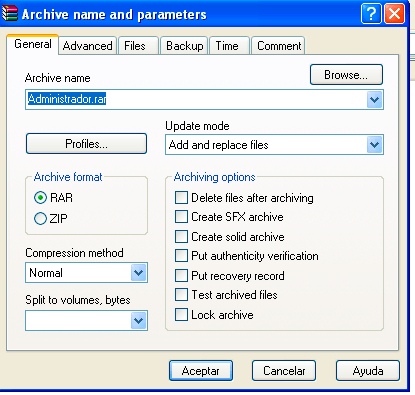The height and width of the screenshot is (395, 415).
Task: Open the Profiles... button
Action: [x=86, y=144]
